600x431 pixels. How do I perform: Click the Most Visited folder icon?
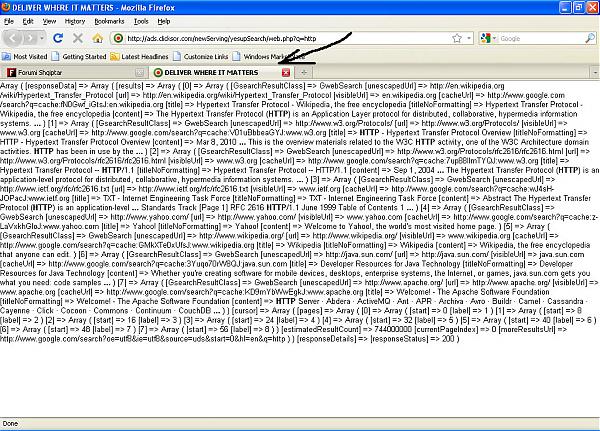click(x=6, y=57)
